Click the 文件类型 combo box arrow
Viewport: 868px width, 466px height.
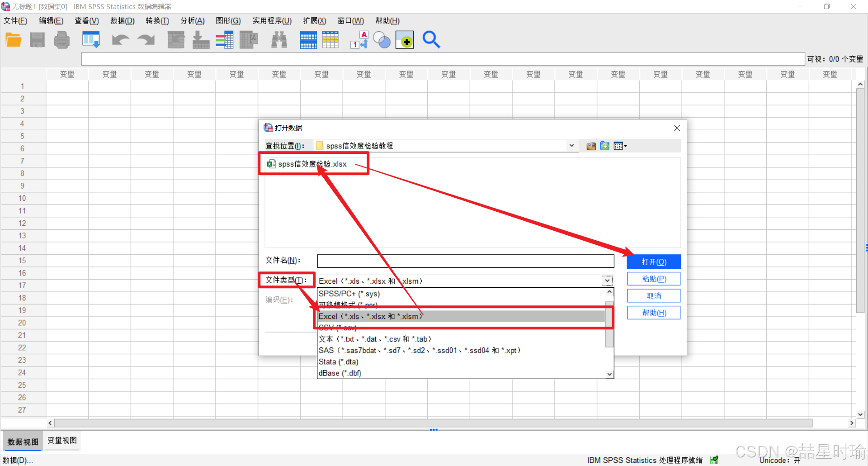click(x=608, y=281)
